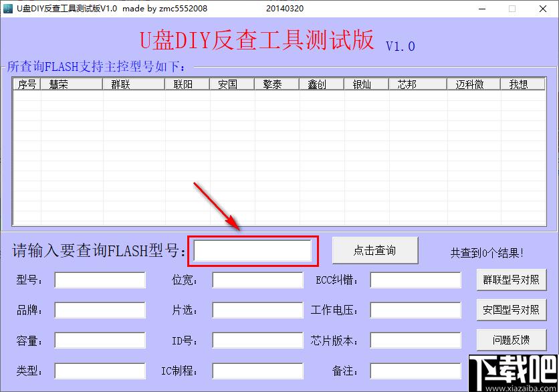Click the 型号 field
Screen dimensions: 559x392
tap(100, 280)
